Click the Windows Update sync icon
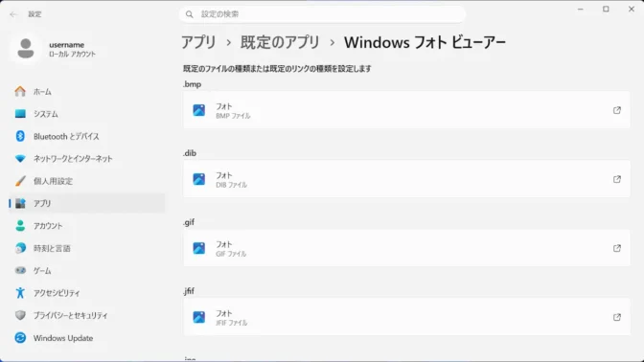Image resolution: width=644 pixels, height=362 pixels. [x=20, y=337]
